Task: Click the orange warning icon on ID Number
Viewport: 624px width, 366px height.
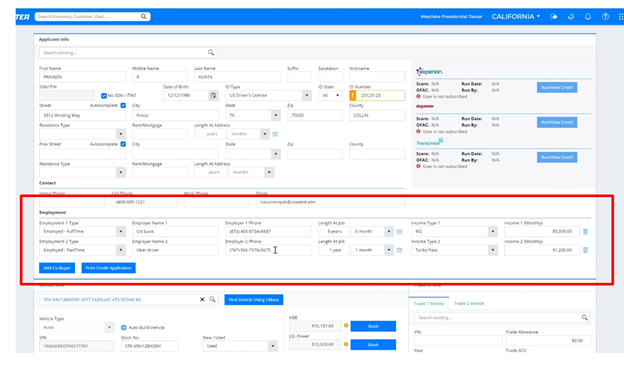Action: pyautogui.click(x=353, y=95)
